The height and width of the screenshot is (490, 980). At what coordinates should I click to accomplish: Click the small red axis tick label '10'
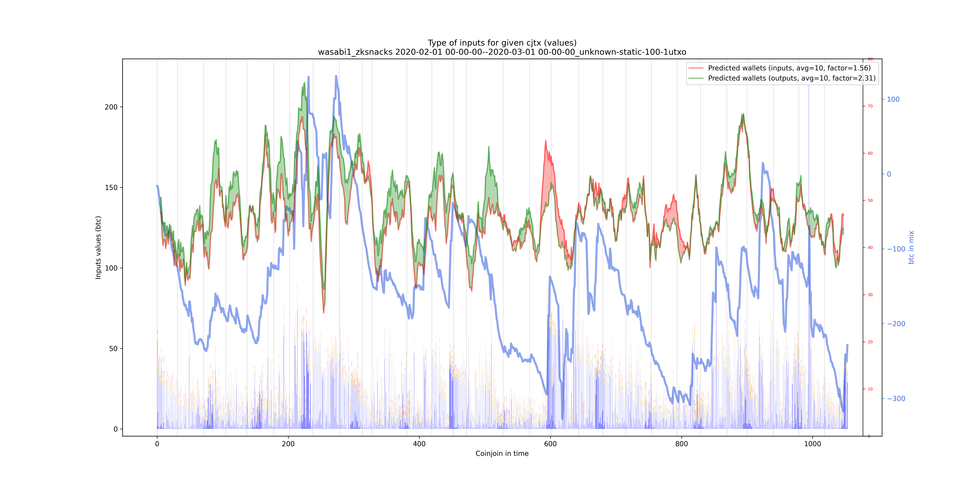870,389
